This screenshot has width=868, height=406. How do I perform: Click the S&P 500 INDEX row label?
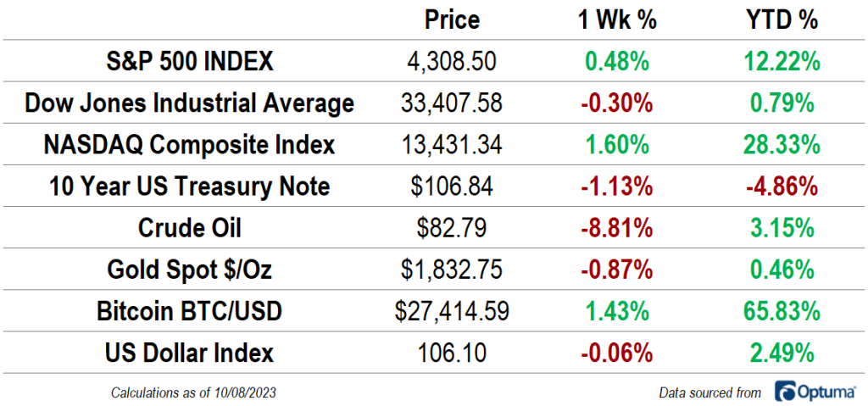click(x=189, y=62)
